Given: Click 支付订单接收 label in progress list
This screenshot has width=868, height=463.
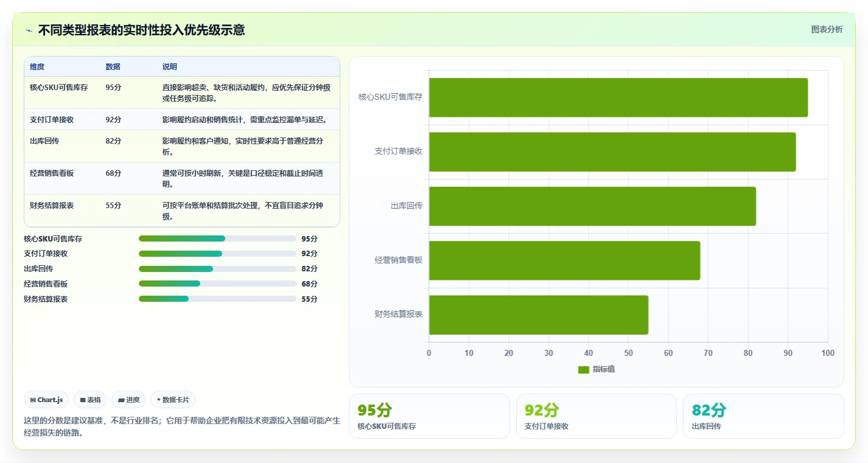Looking at the screenshot, I should click(x=46, y=254).
